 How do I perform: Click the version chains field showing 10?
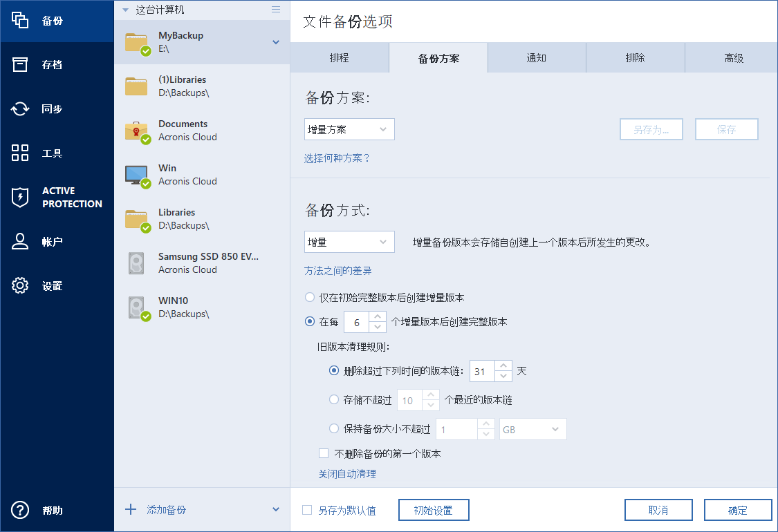410,400
